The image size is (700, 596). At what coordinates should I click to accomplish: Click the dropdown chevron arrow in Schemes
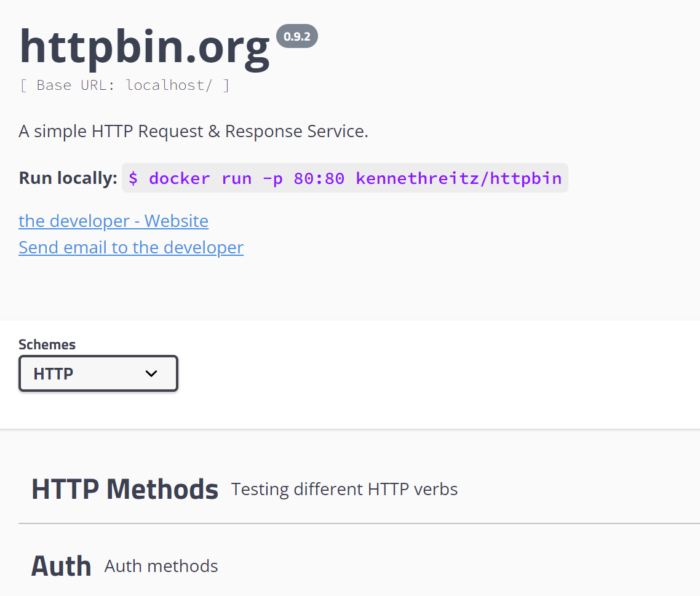151,374
